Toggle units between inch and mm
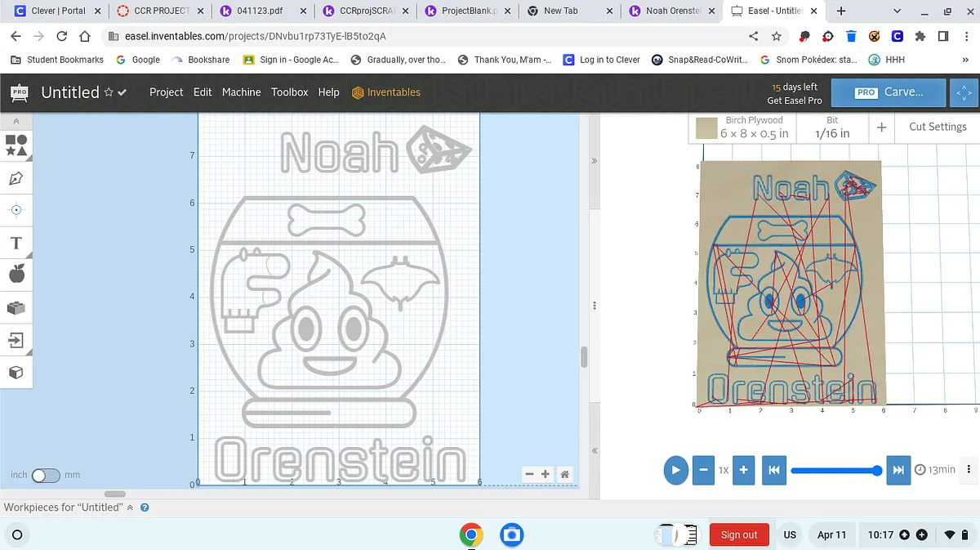 click(45, 476)
